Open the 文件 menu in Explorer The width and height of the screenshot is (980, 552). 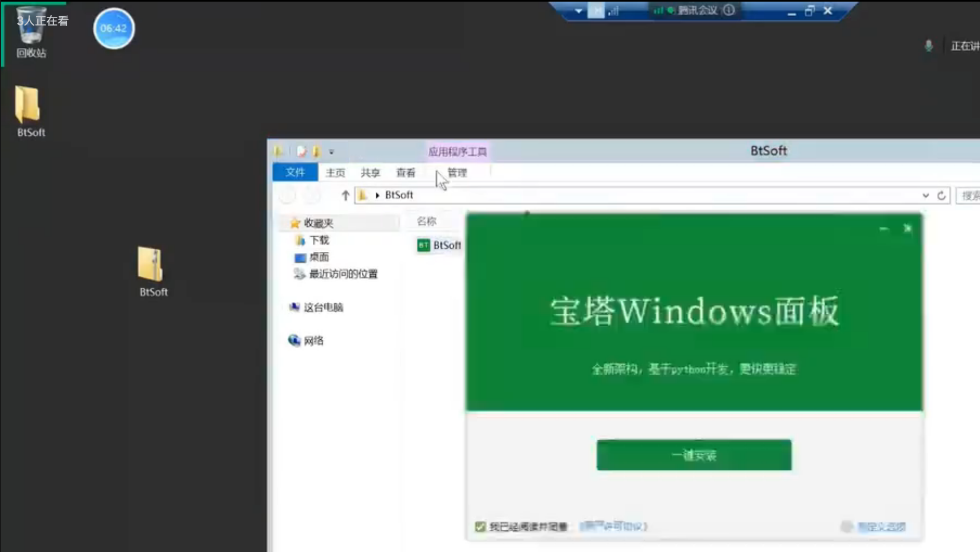pyautogui.click(x=295, y=172)
